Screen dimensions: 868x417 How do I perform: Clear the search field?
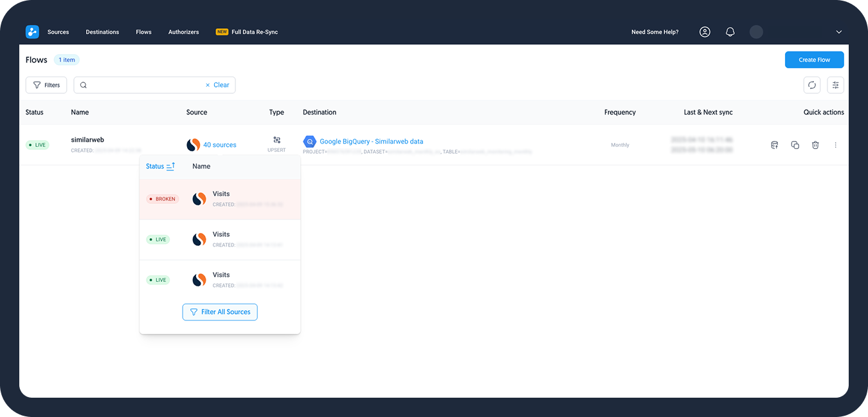pyautogui.click(x=217, y=85)
